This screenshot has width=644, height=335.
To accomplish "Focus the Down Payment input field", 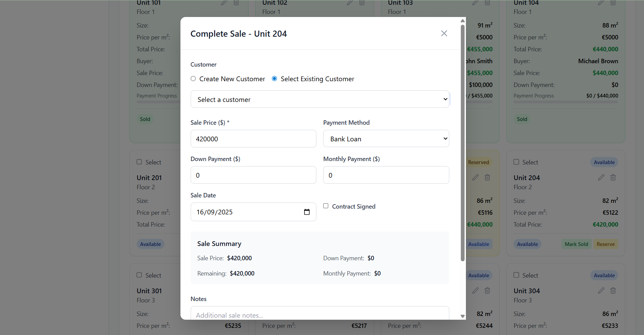I will pyautogui.click(x=253, y=175).
